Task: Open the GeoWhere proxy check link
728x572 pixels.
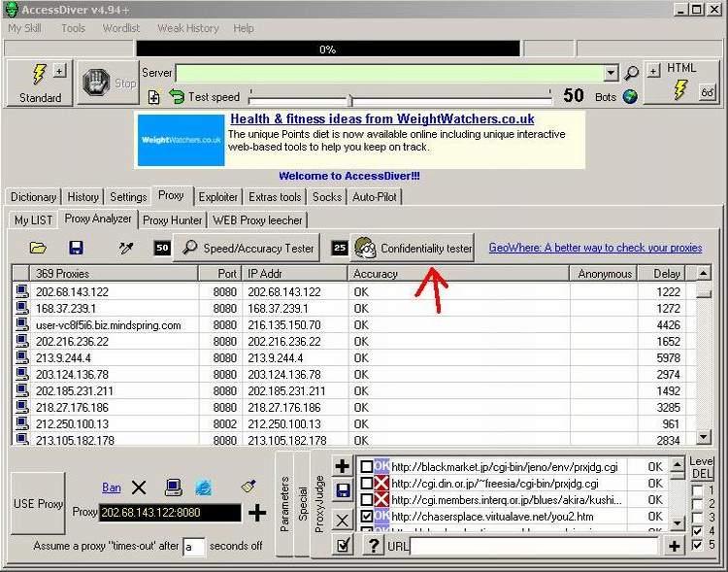Action: [x=594, y=249]
